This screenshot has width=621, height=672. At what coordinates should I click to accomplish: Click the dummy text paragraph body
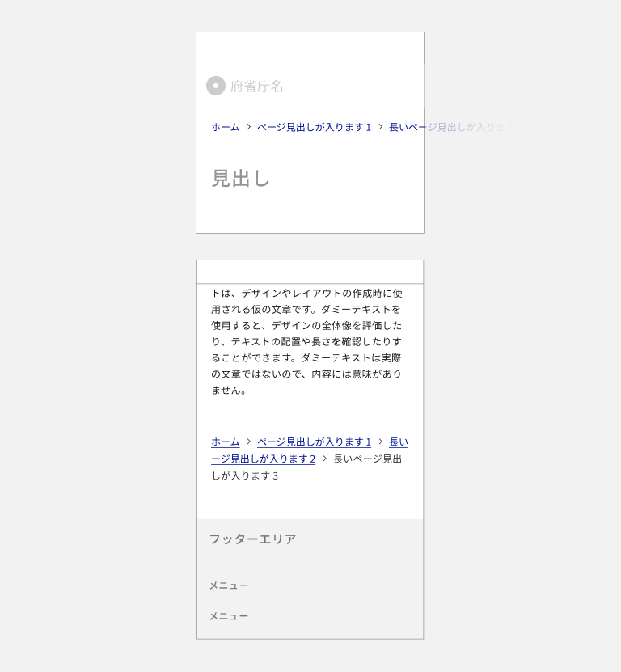(307, 341)
